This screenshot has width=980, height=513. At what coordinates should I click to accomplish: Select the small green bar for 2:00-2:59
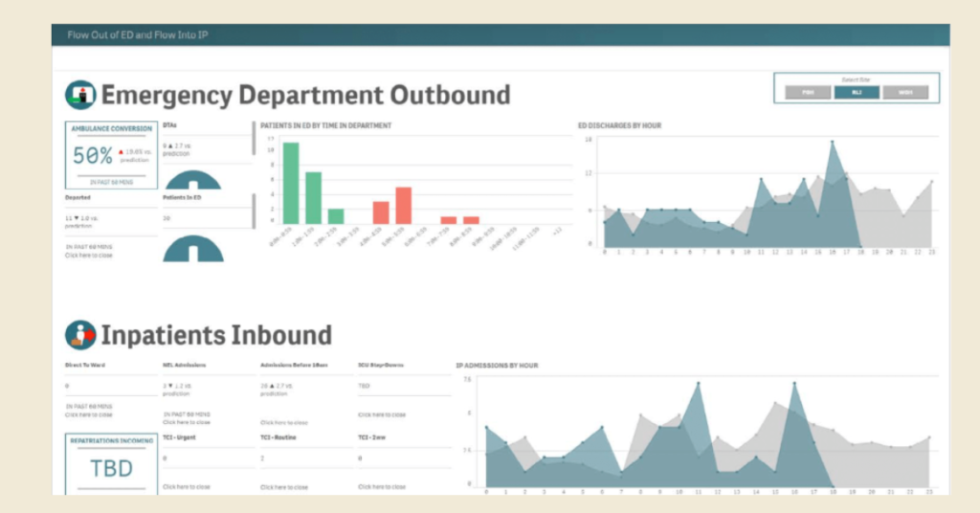[x=336, y=216]
